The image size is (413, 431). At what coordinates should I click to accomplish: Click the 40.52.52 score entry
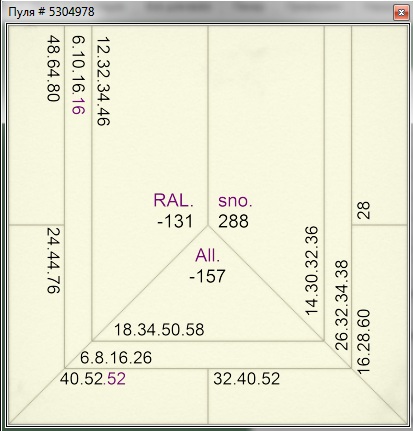click(x=93, y=379)
